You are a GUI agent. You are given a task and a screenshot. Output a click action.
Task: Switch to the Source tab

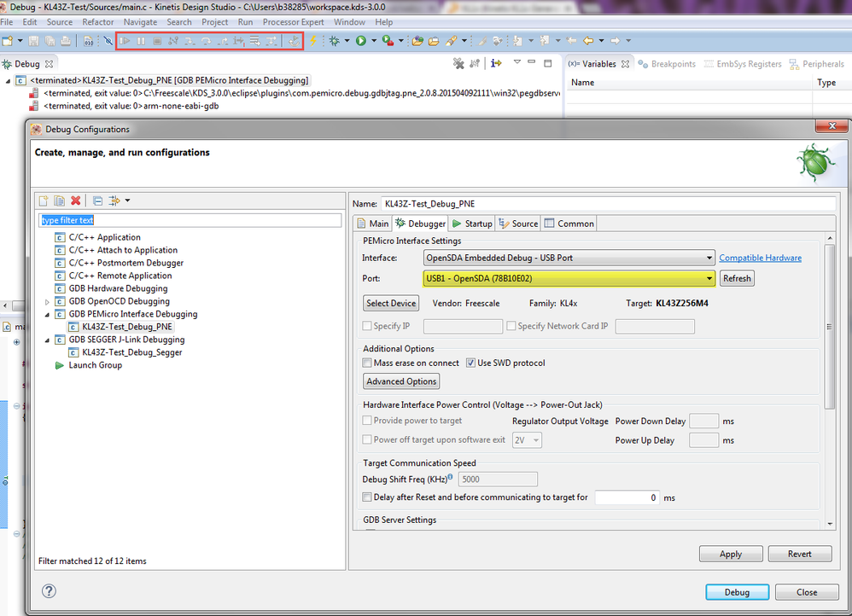point(518,224)
